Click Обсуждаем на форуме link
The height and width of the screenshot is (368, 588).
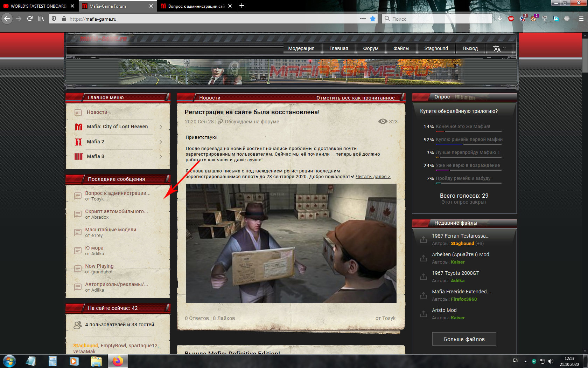pyautogui.click(x=252, y=122)
